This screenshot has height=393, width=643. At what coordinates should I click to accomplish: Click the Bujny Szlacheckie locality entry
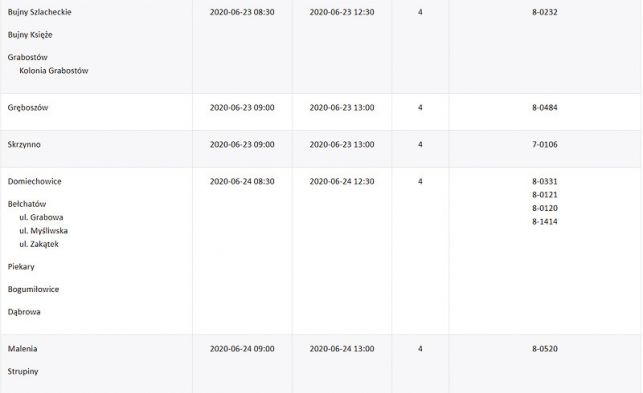(x=39, y=12)
